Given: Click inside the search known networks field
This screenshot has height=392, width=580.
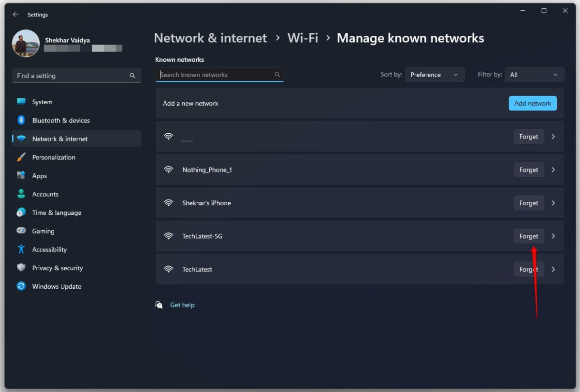Looking at the screenshot, I should click(x=217, y=75).
